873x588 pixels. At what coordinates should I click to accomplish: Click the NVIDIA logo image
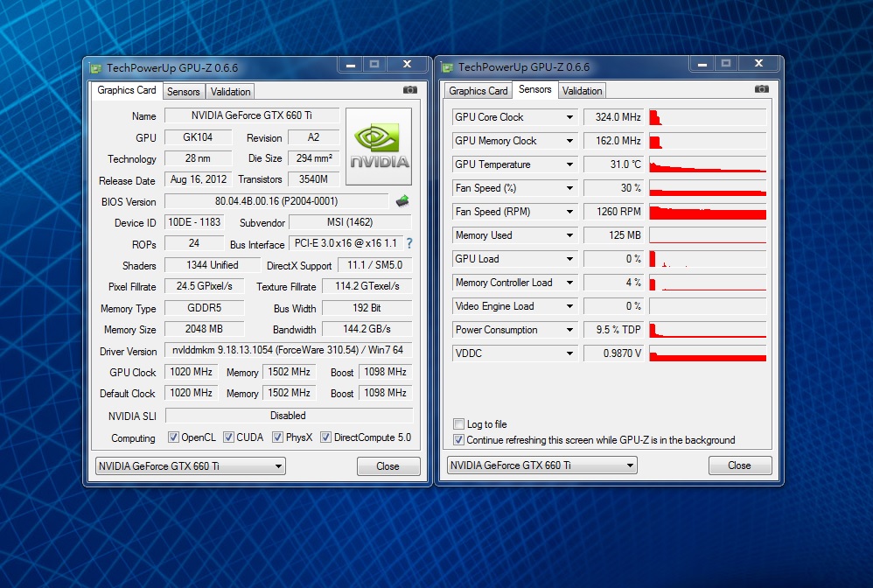pos(379,146)
